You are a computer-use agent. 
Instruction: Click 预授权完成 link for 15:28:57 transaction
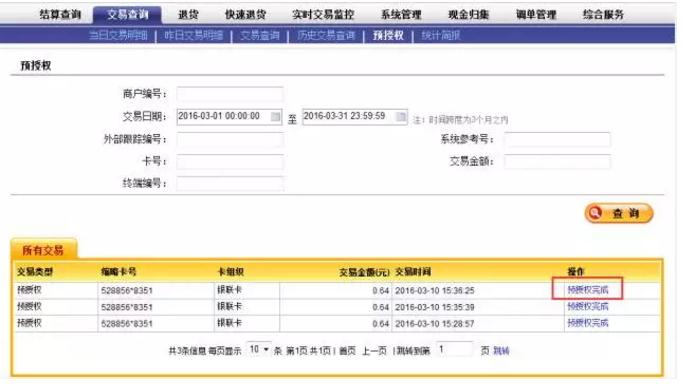point(588,323)
